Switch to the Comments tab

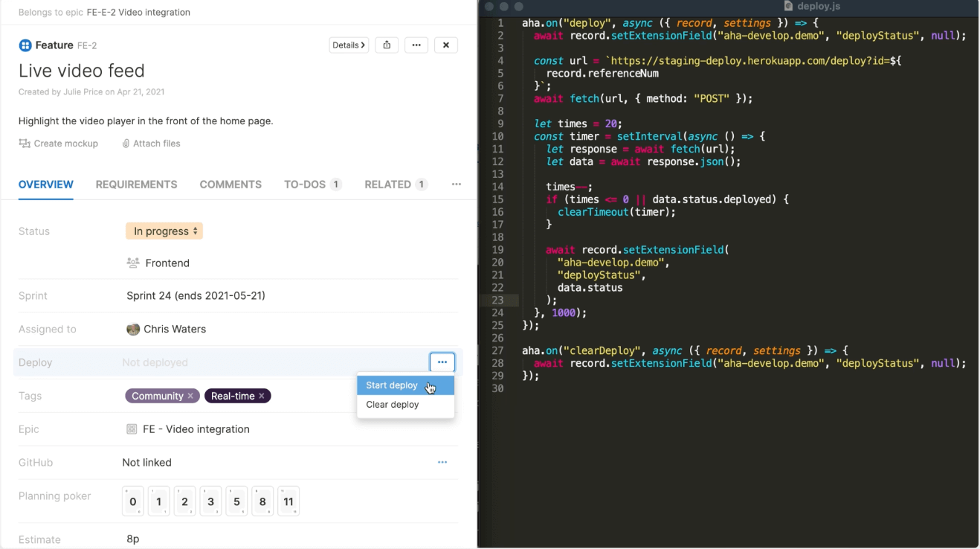231,184
